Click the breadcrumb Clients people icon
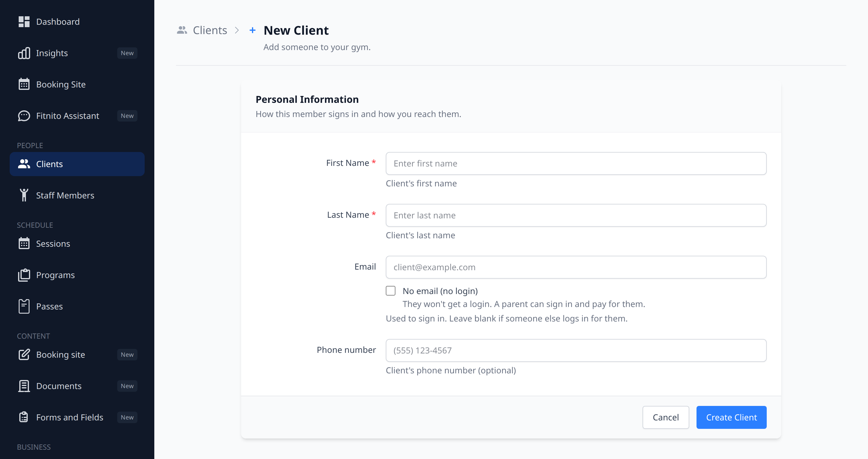The image size is (868, 459). point(182,30)
